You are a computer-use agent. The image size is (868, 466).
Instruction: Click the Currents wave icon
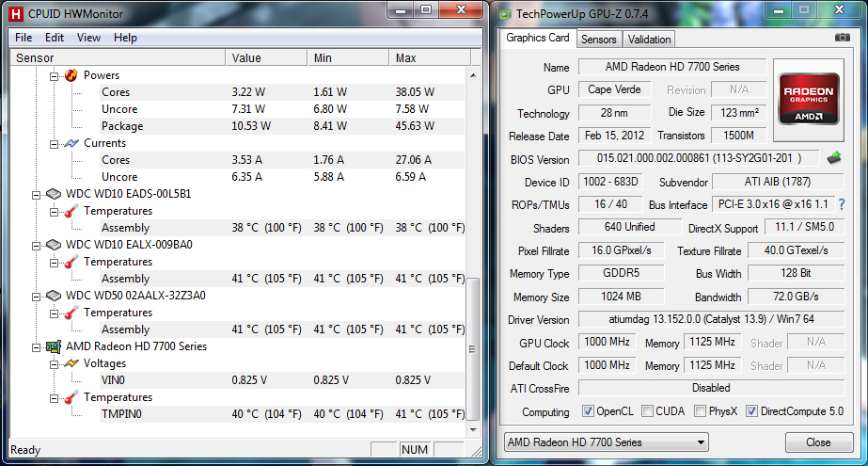click(x=71, y=143)
